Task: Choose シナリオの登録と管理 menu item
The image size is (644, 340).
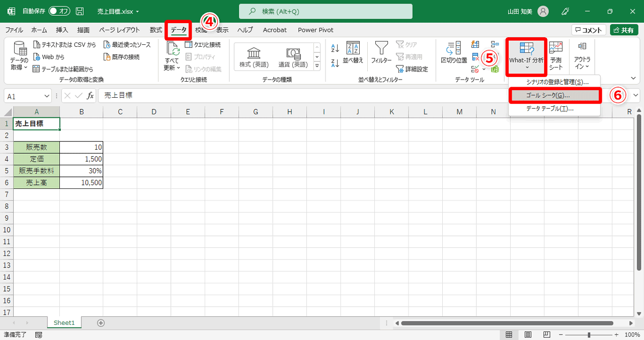Action: pos(554,82)
